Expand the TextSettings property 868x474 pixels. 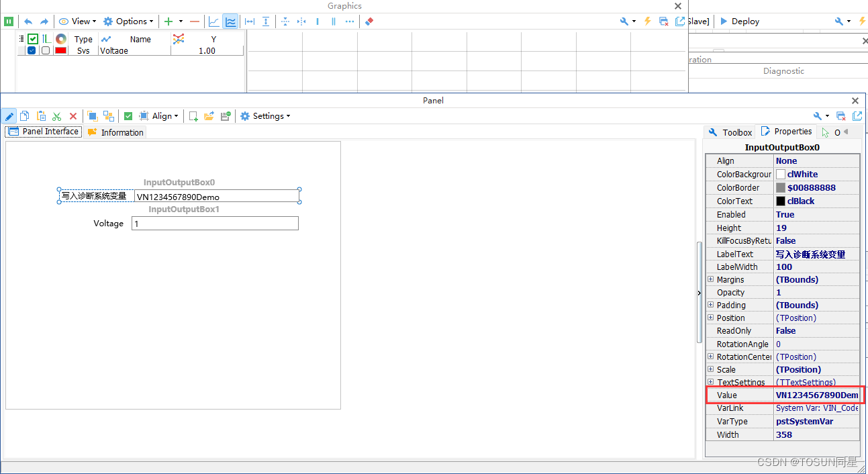[x=710, y=382]
